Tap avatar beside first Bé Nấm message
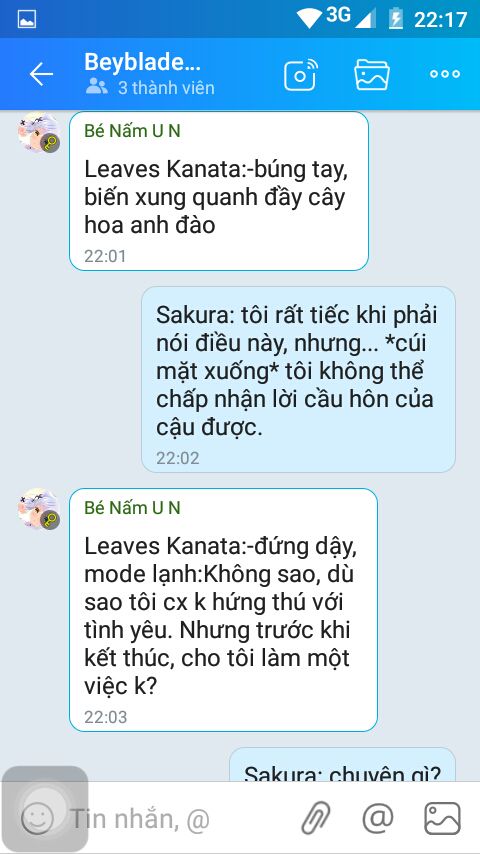480x854 pixels. pos(38,132)
